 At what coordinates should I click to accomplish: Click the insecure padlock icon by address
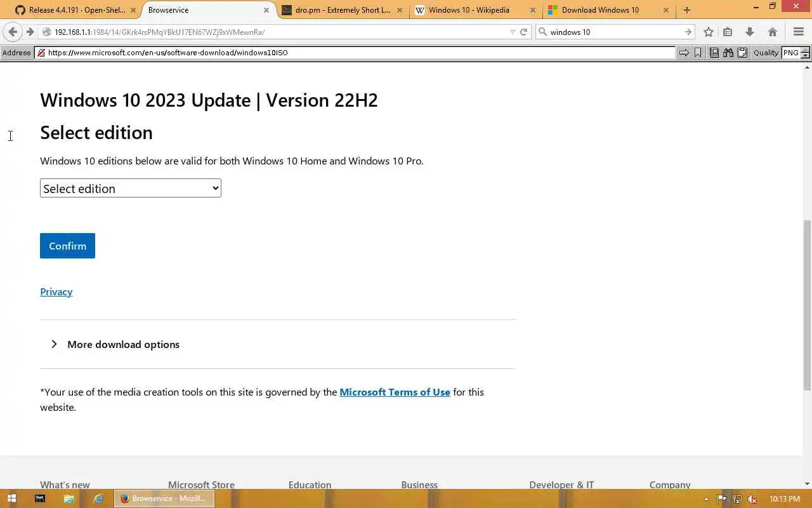click(x=41, y=53)
